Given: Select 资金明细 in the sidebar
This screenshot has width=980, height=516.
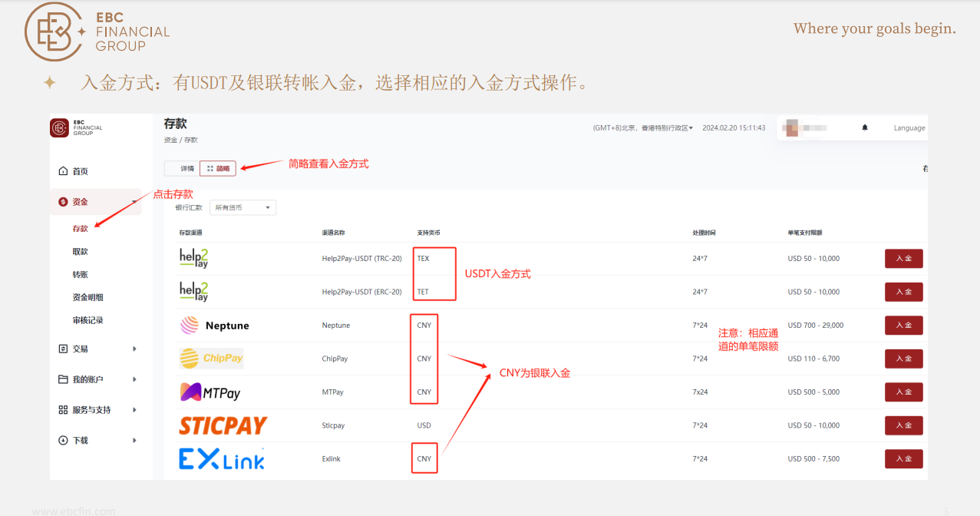Looking at the screenshot, I should coord(87,297).
